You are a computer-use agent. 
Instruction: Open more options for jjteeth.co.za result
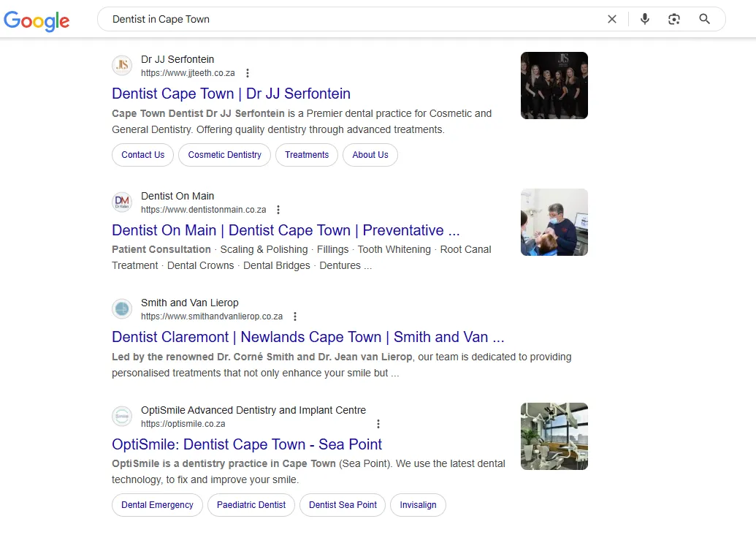pyautogui.click(x=248, y=73)
